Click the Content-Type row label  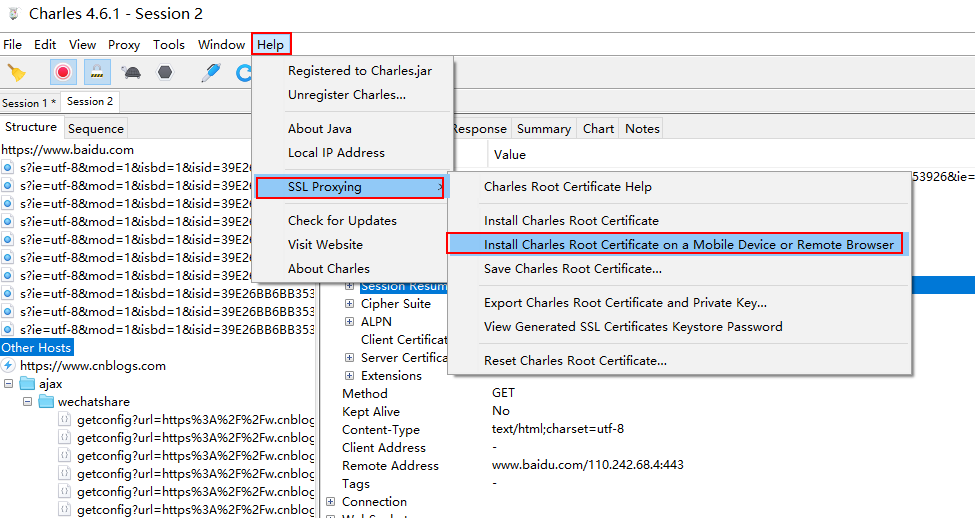click(x=381, y=430)
